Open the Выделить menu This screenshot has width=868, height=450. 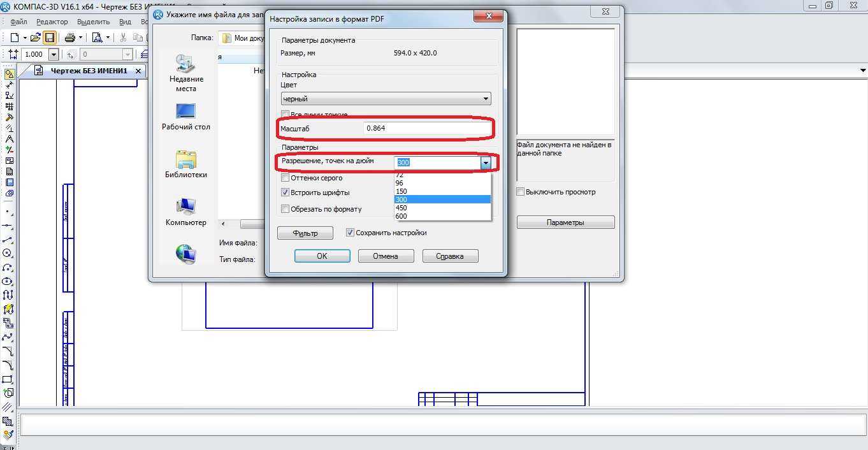[93, 22]
